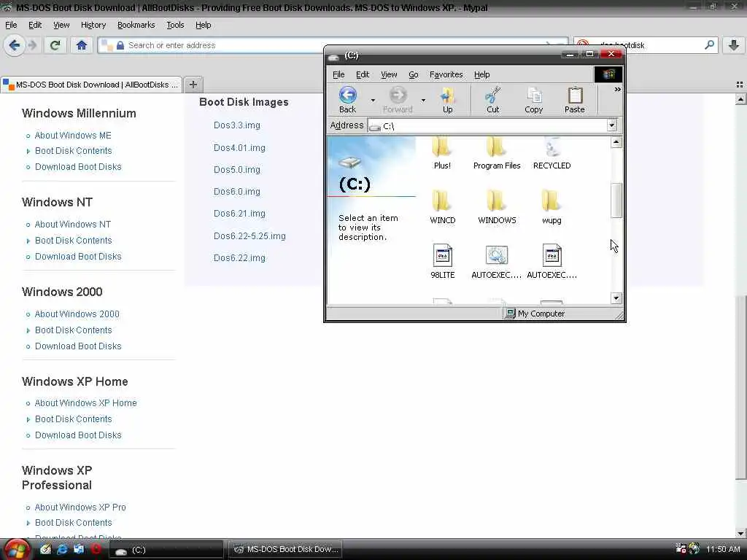The width and height of the screenshot is (747, 560).
Task: Open the explorer File menu
Action: click(338, 75)
